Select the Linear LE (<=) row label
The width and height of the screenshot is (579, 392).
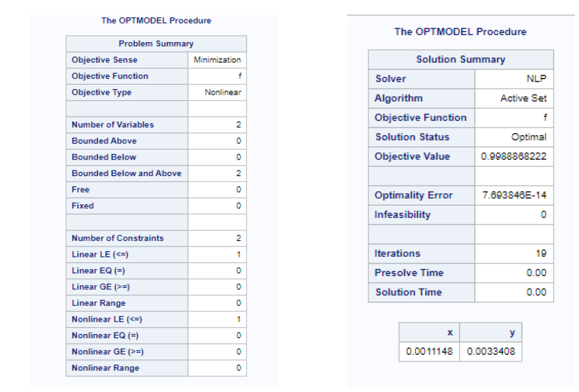point(127,255)
